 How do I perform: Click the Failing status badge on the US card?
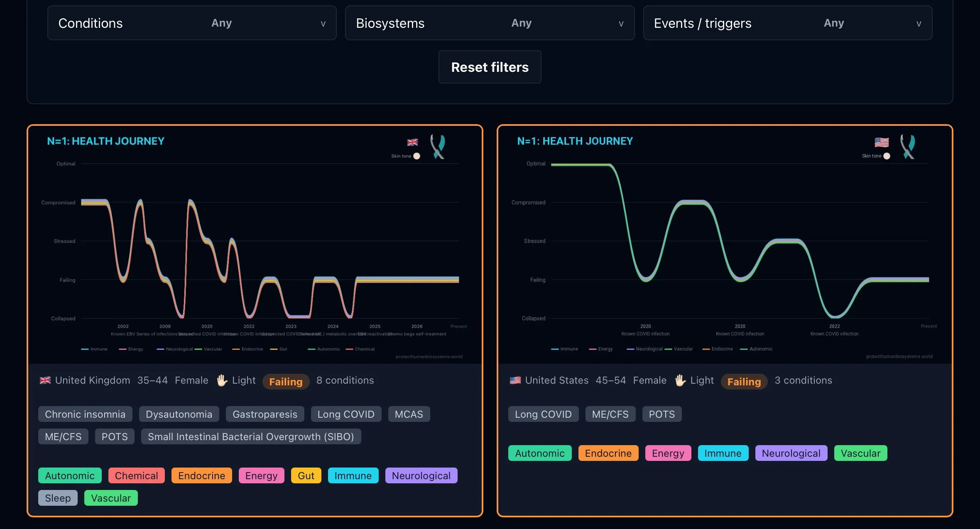744,382
